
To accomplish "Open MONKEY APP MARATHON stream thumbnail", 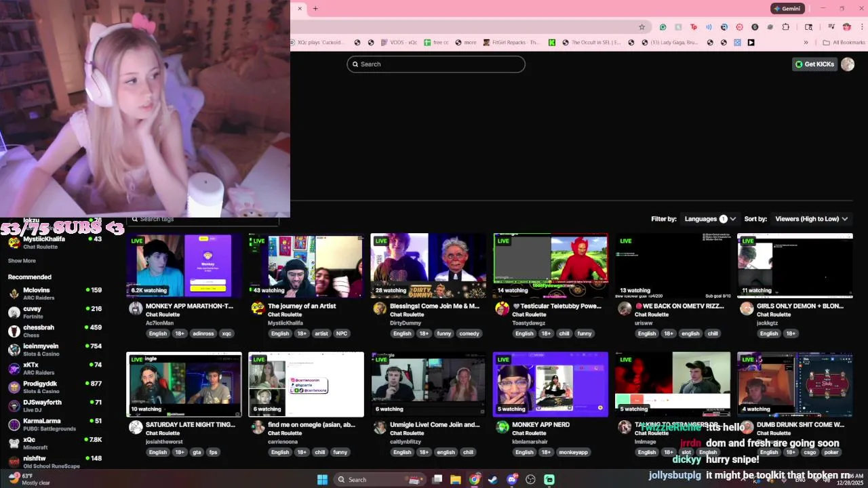I will tap(184, 266).
